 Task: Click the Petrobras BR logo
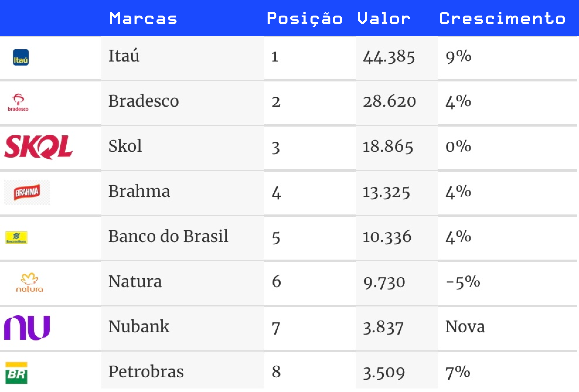pos(16,373)
